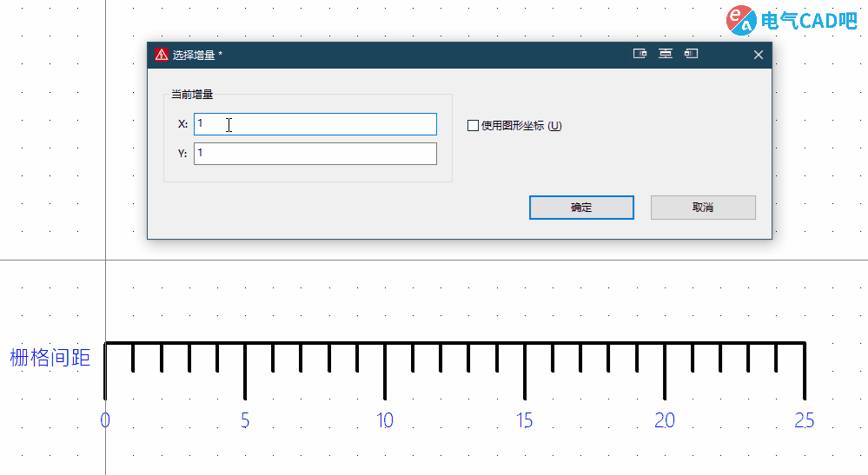Click the ruler label 25

pos(805,421)
